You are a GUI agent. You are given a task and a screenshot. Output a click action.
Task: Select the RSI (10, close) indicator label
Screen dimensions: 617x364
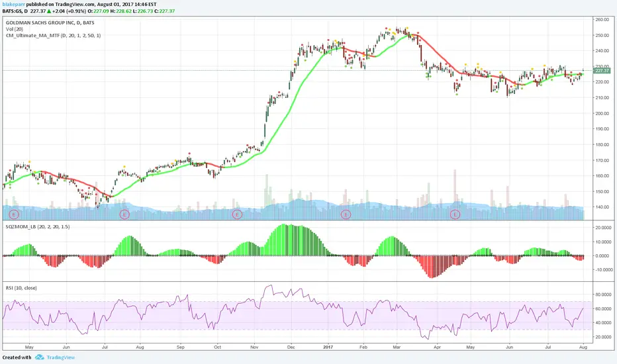click(x=21, y=288)
